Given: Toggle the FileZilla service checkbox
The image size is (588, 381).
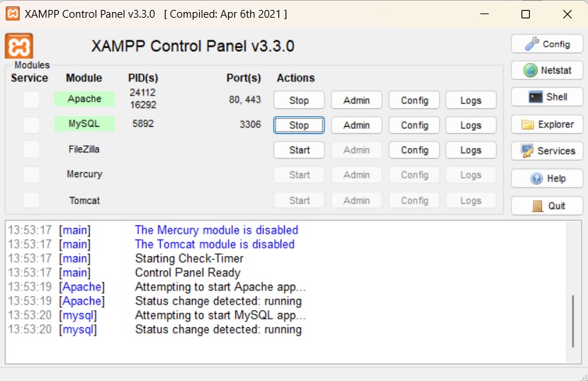Looking at the screenshot, I should coord(31,149).
